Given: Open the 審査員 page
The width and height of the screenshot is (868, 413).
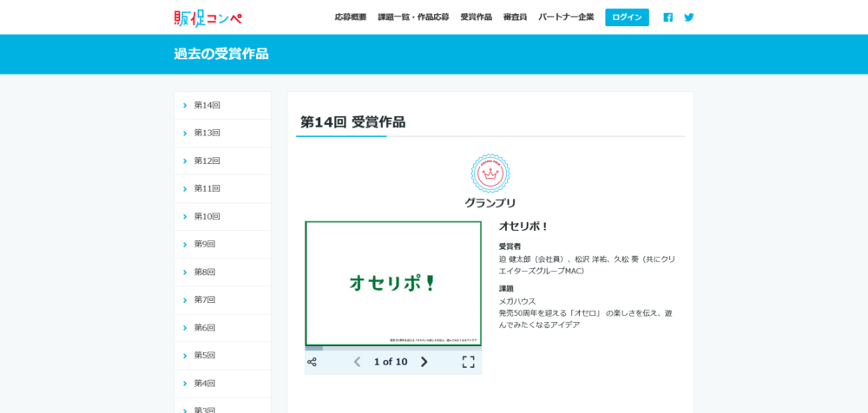Looking at the screenshot, I should [515, 17].
